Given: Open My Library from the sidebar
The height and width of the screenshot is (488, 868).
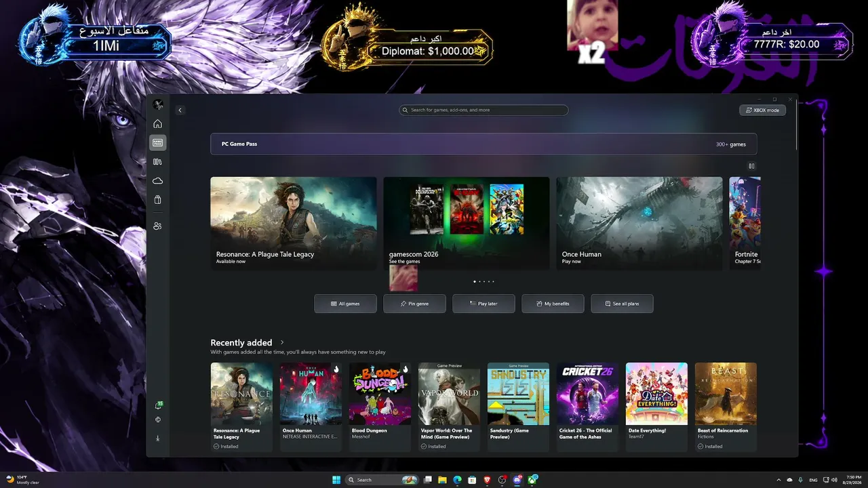Looking at the screenshot, I should tap(158, 162).
